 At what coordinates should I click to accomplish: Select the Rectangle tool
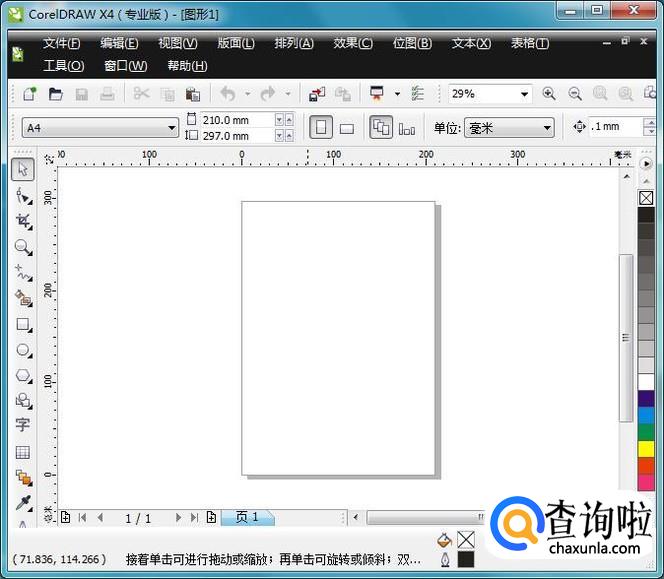[x=22, y=324]
